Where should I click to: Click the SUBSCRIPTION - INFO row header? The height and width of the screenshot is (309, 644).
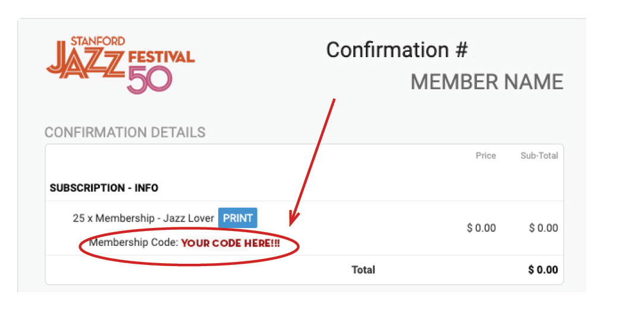point(104,188)
